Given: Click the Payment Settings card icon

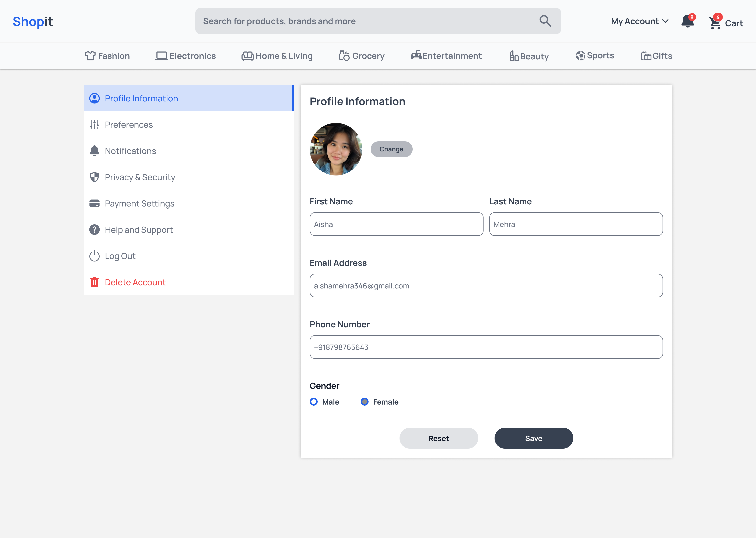Looking at the screenshot, I should (94, 203).
